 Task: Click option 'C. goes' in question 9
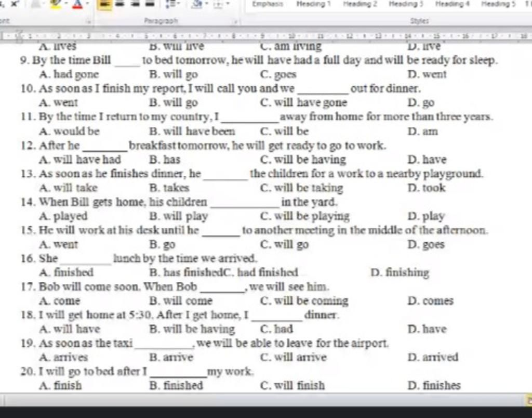(278, 74)
